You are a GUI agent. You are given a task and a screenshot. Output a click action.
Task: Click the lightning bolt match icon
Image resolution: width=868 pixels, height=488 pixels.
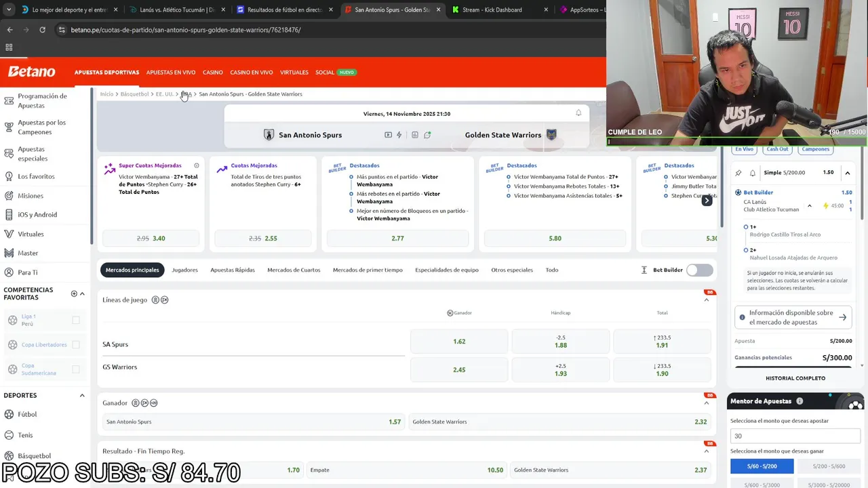[x=399, y=135]
